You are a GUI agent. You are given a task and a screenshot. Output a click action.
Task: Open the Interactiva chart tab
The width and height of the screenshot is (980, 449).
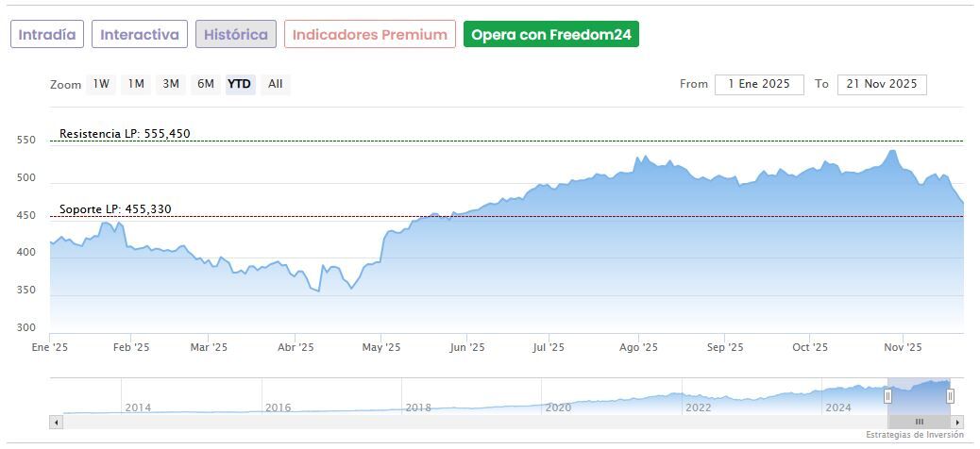[140, 35]
